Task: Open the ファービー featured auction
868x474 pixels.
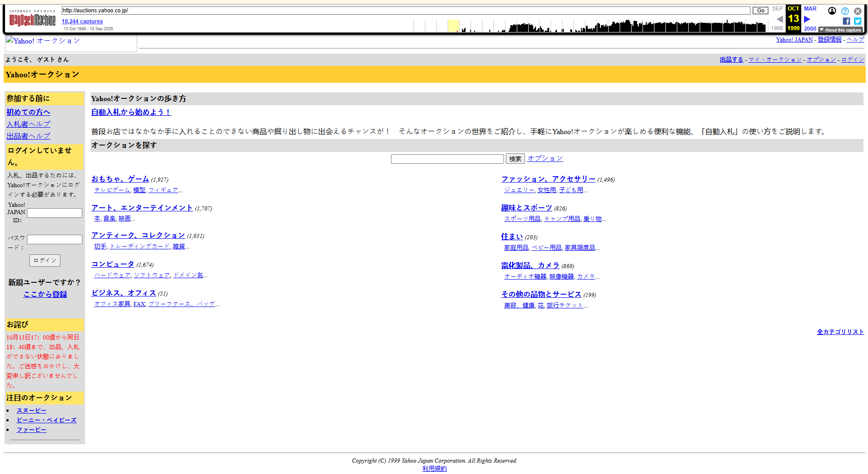Action: coord(32,430)
